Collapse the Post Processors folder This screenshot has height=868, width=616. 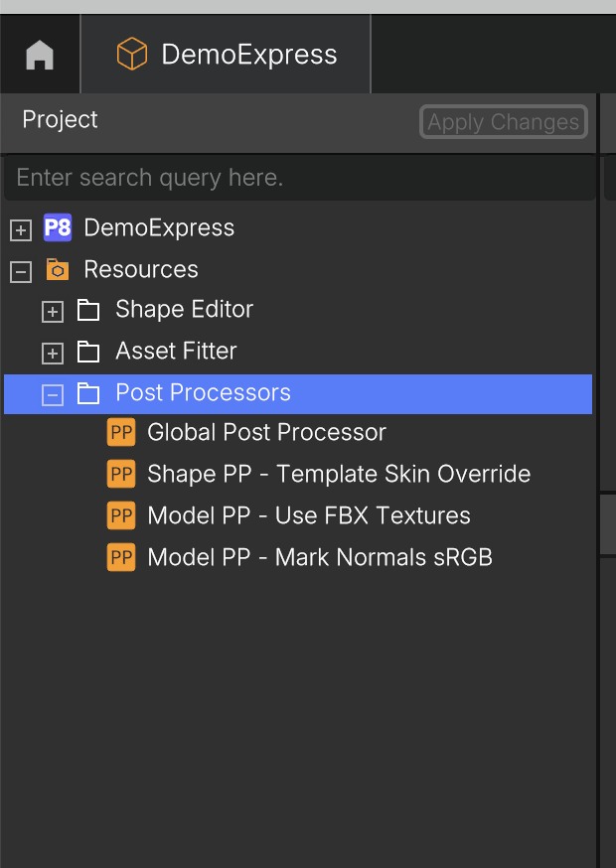(x=53, y=395)
